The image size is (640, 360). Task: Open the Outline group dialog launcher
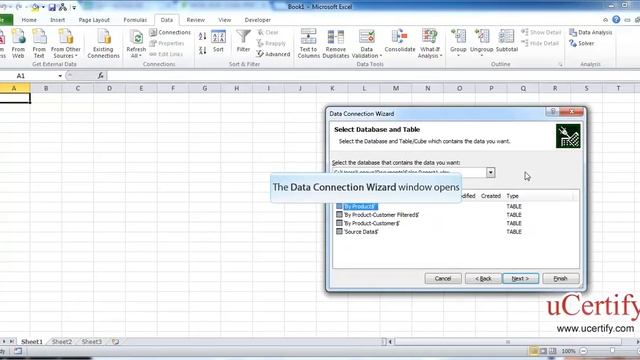pyautogui.click(x=560, y=64)
